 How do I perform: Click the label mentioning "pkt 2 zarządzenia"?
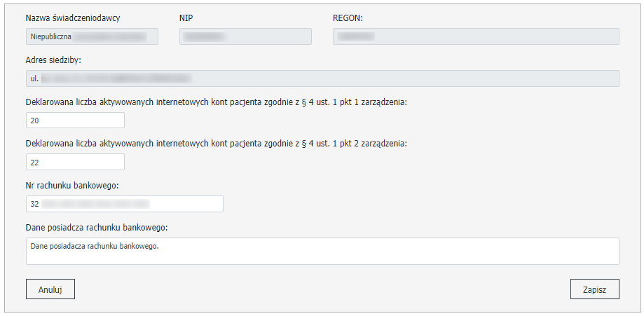click(x=216, y=144)
